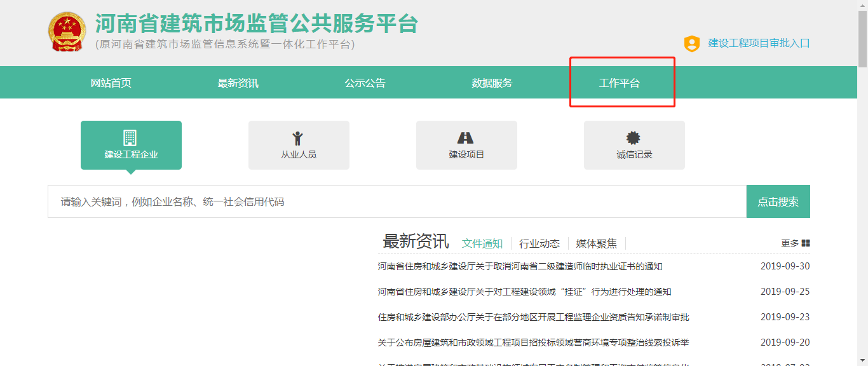Open notice about 二级建造师临时执业证书
The width and height of the screenshot is (868, 366).
coord(520,266)
